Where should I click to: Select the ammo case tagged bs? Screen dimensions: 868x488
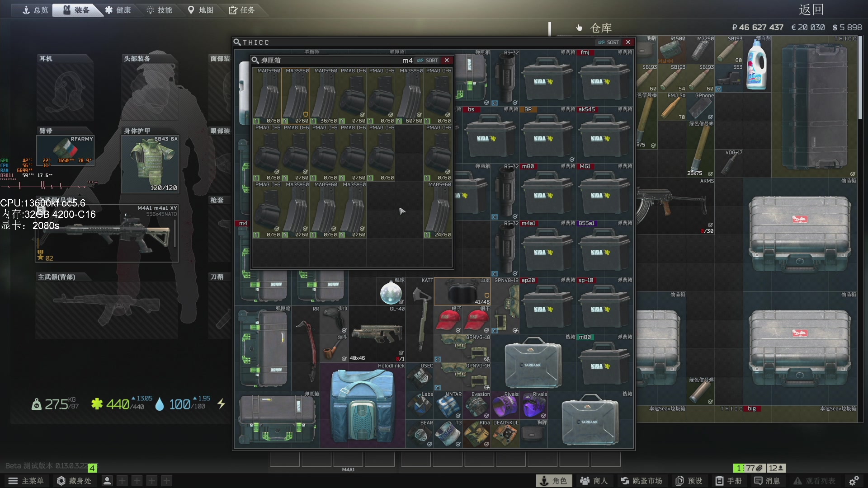pyautogui.click(x=491, y=135)
